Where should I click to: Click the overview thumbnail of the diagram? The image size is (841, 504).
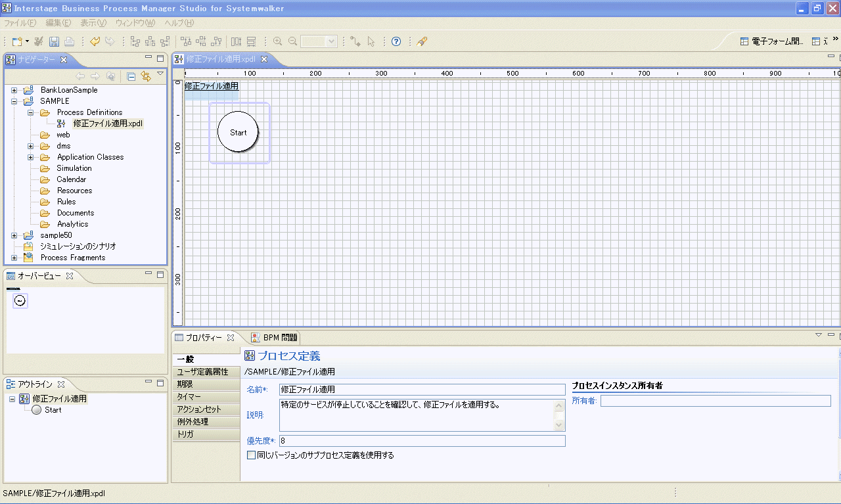tap(20, 300)
